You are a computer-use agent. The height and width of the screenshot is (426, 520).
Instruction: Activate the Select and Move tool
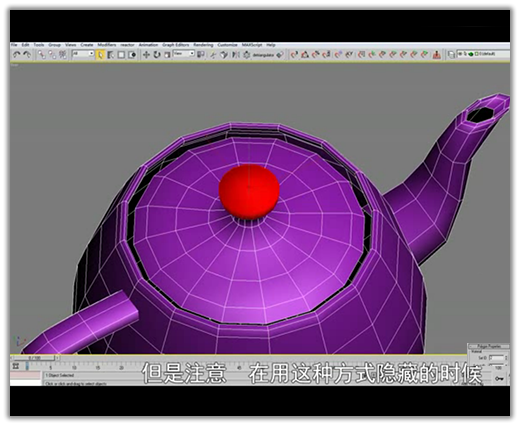click(x=146, y=55)
